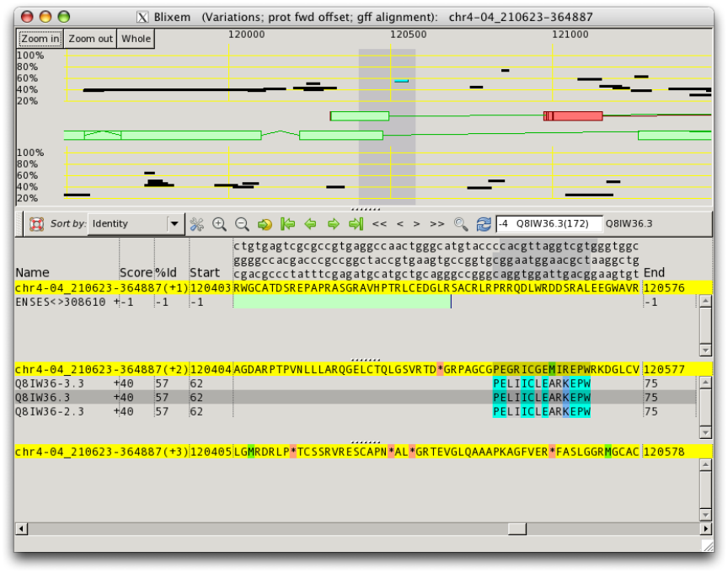Viewport: 728px width, 573px height.
Task: Click frame +3 panel scroll-down arrow
Action: pyautogui.click(x=705, y=515)
